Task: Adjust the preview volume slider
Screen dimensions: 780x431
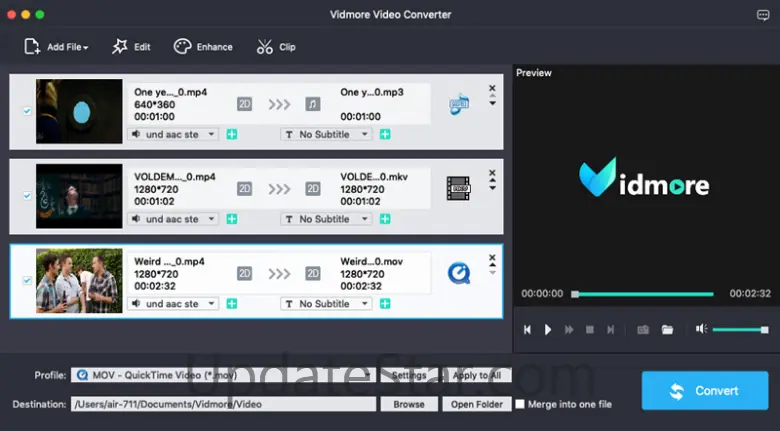Action: pyautogui.click(x=741, y=329)
